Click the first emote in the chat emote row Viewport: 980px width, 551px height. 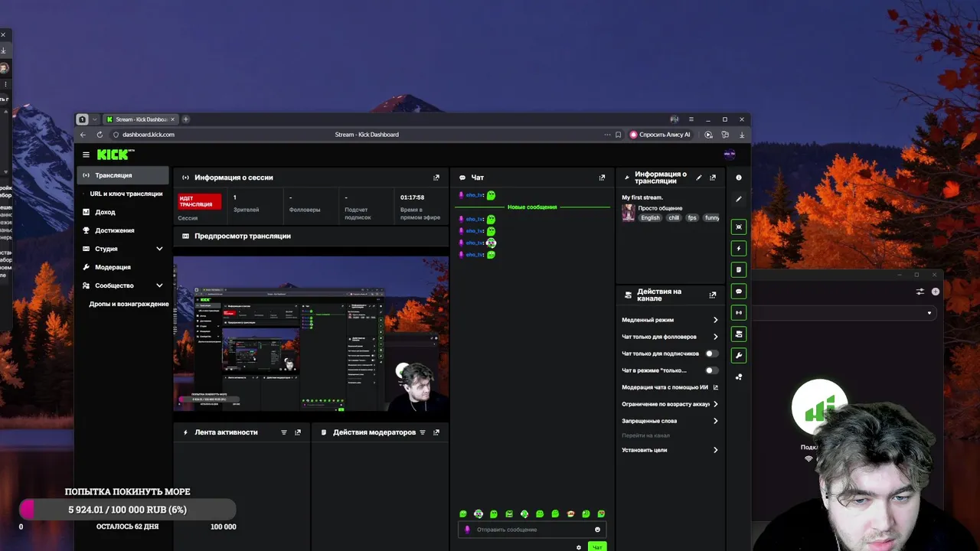[463, 514]
